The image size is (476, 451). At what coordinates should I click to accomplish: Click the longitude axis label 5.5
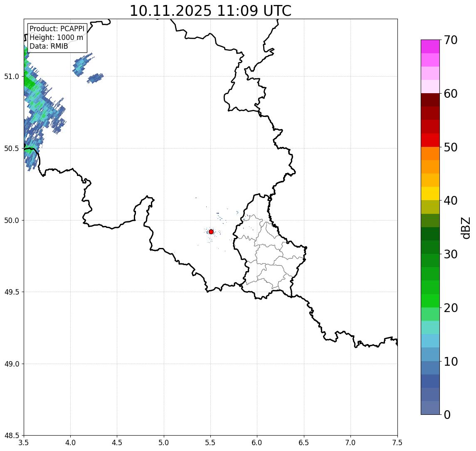tap(210, 443)
